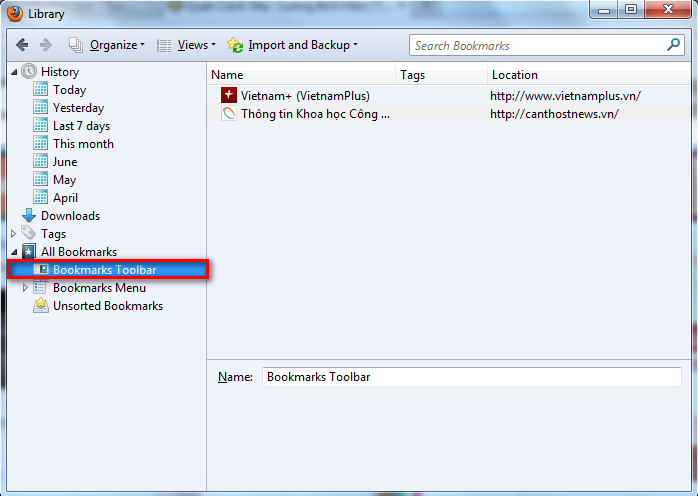
Task: Click the Name text field
Action: click(x=471, y=377)
